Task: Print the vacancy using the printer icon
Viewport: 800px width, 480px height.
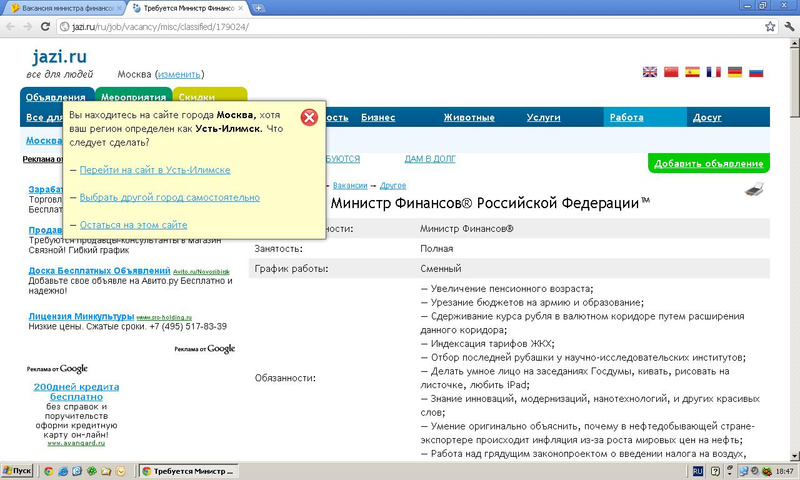Action: 754,189
